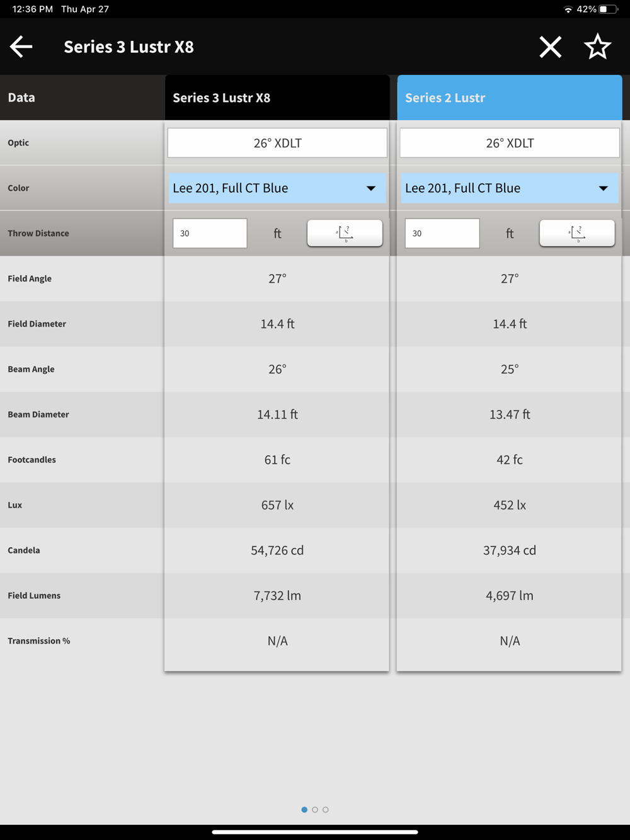Edit throw distance for Series 3 Lustr X8
The width and height of the screenshot is (630, 840).
(210, 233)
